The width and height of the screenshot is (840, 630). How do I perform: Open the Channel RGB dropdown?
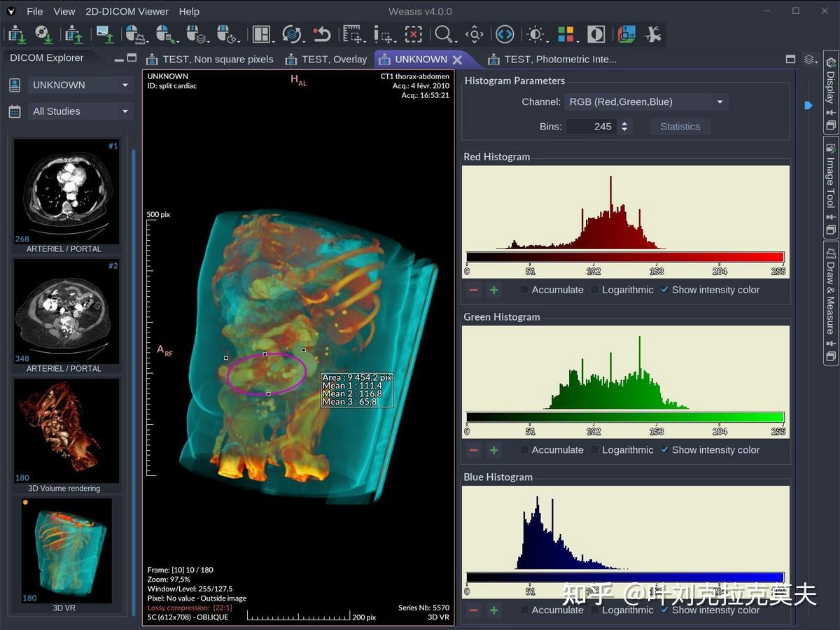(645, 102)
